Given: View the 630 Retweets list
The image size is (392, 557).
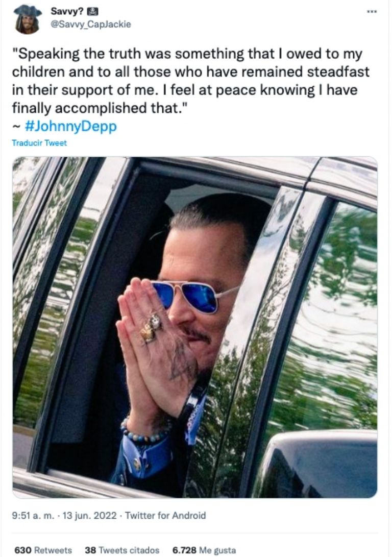Looking at the screenshot, I should (43, 550).
